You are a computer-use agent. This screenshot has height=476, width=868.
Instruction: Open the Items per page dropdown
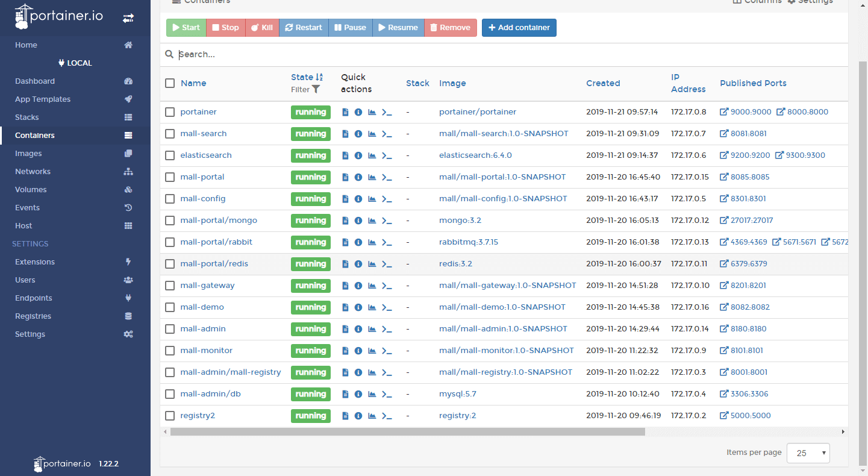pos(808,453)
